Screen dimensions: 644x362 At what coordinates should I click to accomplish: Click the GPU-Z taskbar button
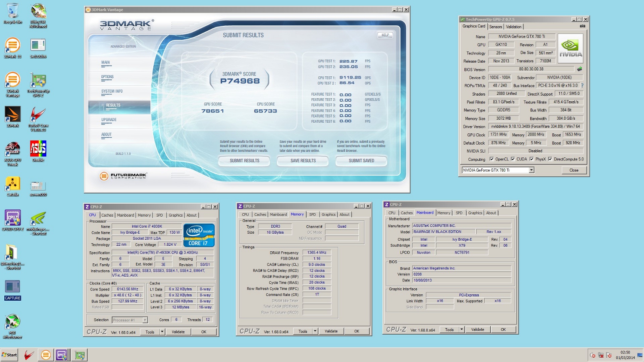click(x=79, y=355)
